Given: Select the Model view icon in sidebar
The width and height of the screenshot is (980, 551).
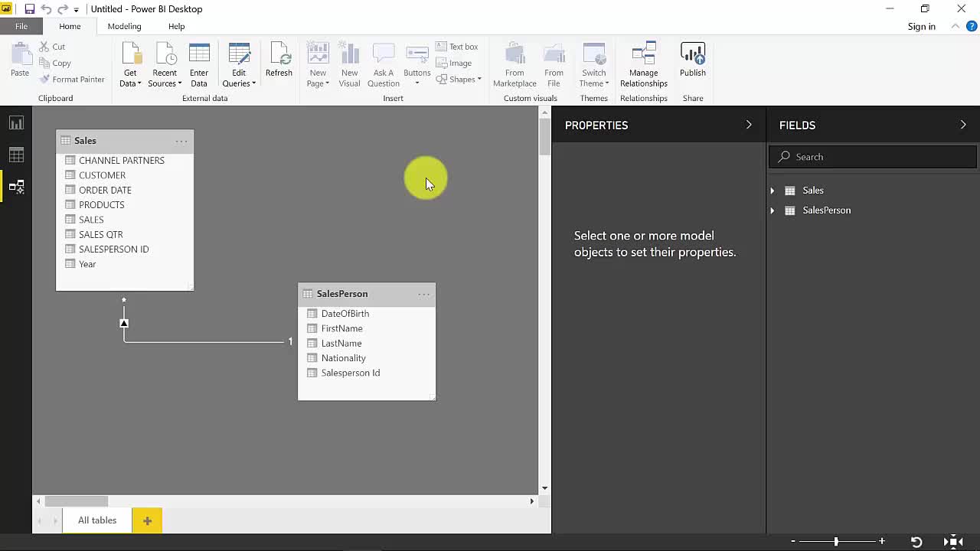Looking at the screenshot, I should click(16, 187).
